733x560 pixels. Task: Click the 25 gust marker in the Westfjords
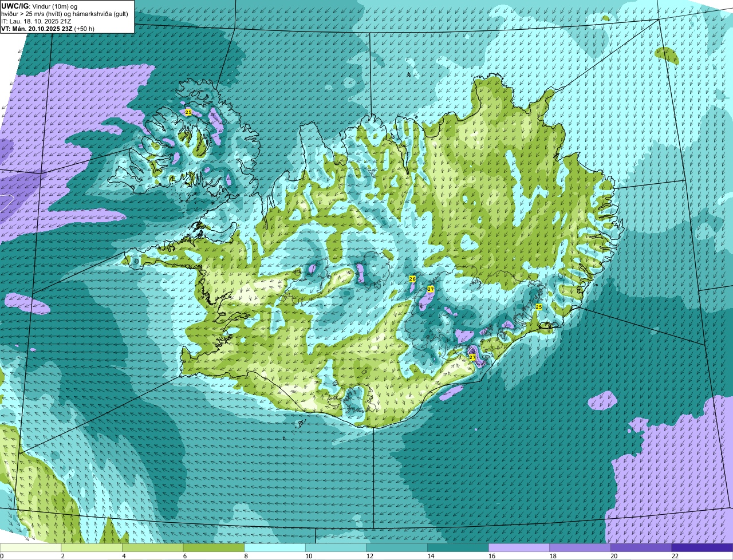188,112
